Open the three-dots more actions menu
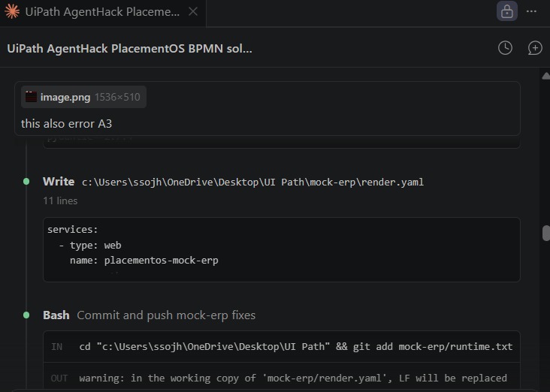This screenshot has height=392, width=550. (531, 11)
